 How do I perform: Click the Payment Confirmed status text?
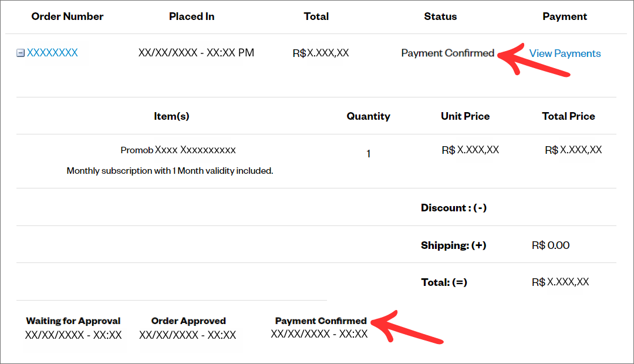[x=447, y=53]
